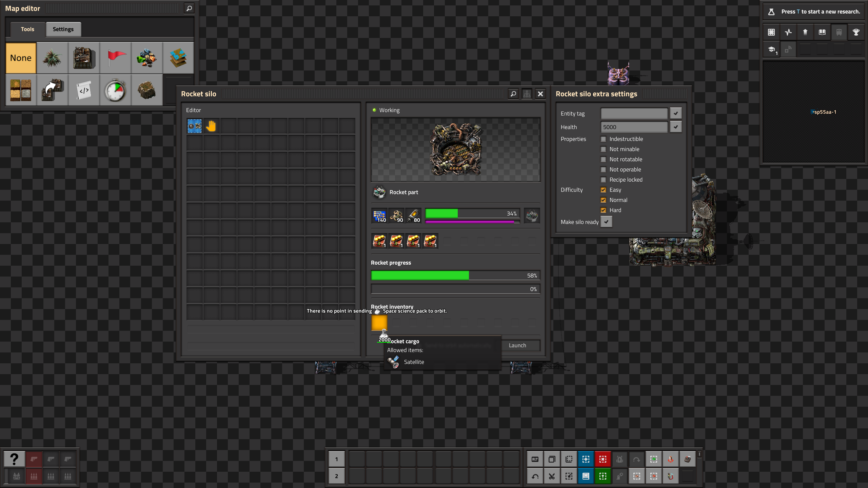The width and height of the screenshot is (868, 488).
Task: Uncheck the Normal difficulty checkbox
Action: tap(603, 200)
